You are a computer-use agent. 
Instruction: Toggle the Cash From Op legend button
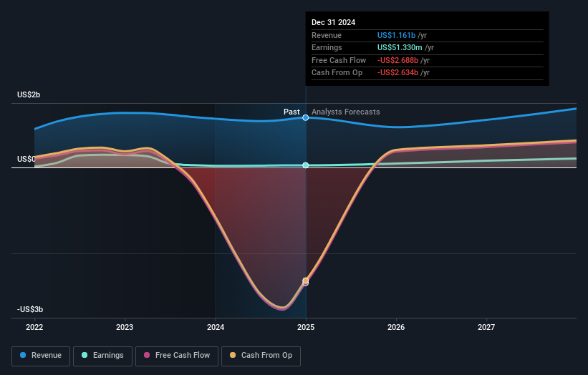point(261,356)
